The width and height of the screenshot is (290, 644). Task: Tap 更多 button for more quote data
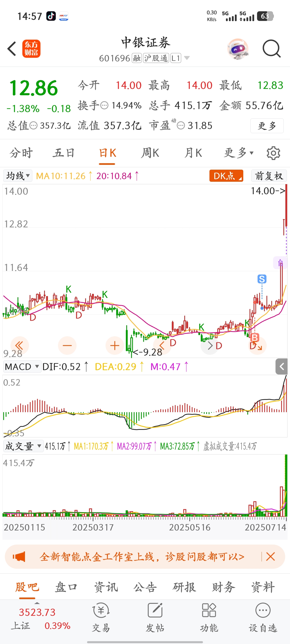tap(267, 126)
